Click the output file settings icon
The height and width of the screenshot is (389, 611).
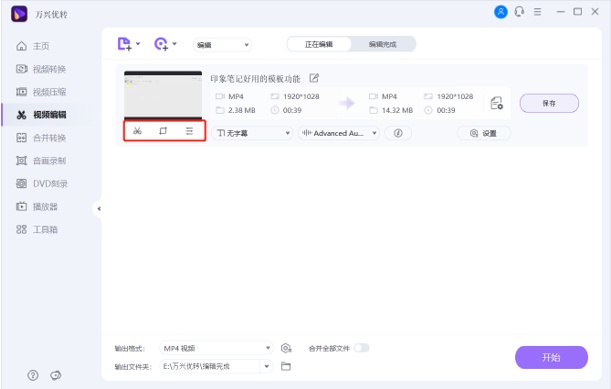(496, 103)
